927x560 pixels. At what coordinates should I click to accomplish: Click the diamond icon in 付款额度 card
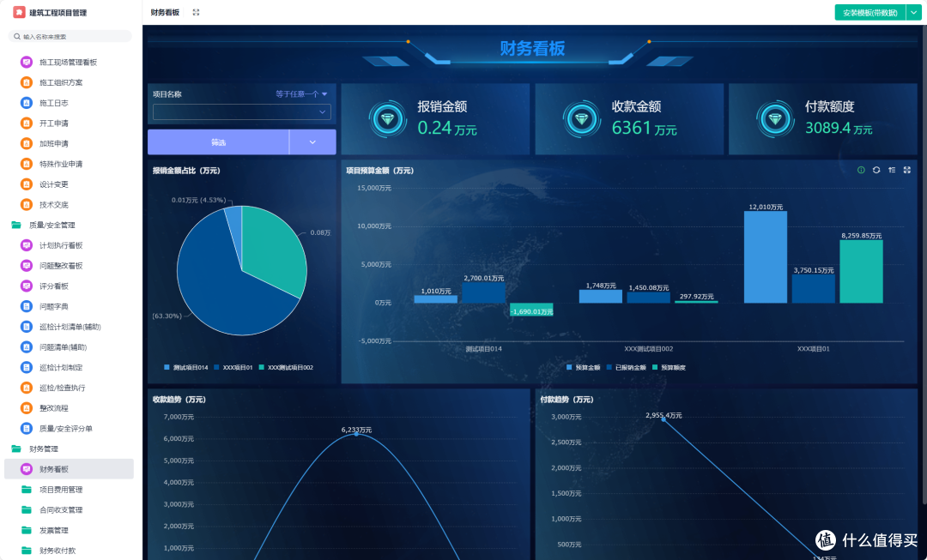[775, 119]
